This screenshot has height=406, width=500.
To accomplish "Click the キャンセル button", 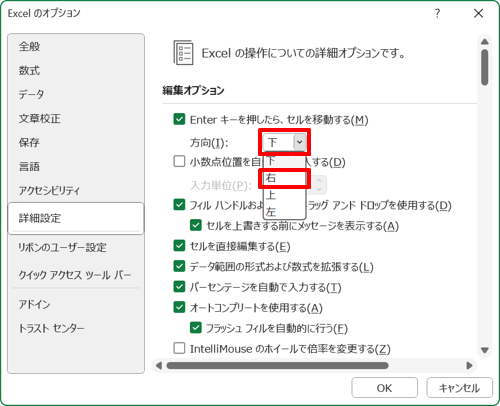I will tap(459, 388).
